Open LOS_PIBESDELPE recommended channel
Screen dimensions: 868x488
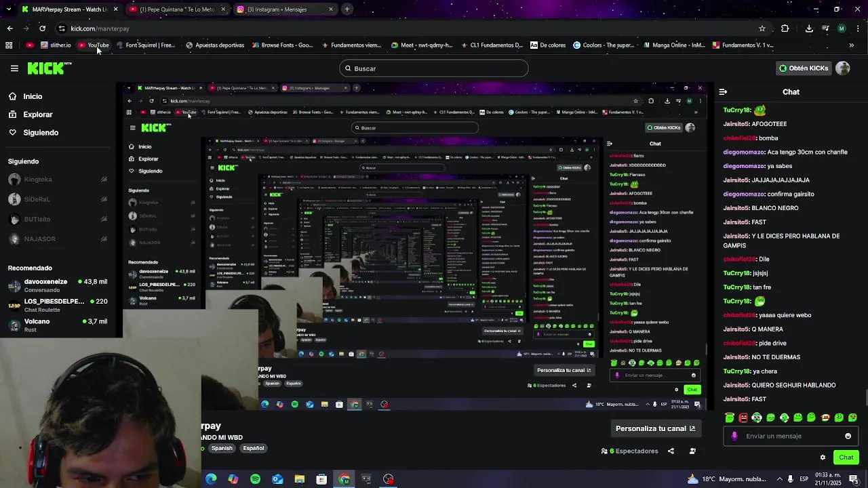tap(57, 305)
